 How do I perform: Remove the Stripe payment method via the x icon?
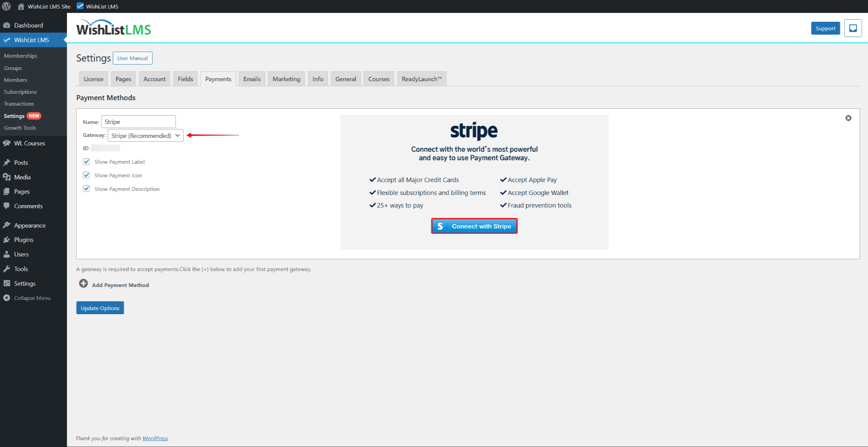849,118
